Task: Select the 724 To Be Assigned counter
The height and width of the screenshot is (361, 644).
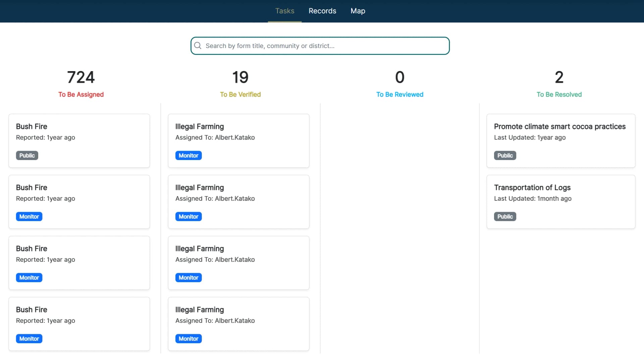Action: click(x=81, y=77)
